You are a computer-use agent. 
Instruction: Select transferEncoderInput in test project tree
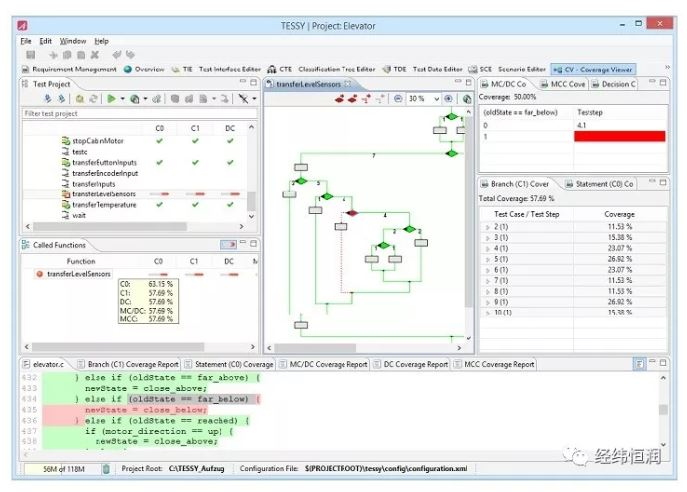point(105,173)
